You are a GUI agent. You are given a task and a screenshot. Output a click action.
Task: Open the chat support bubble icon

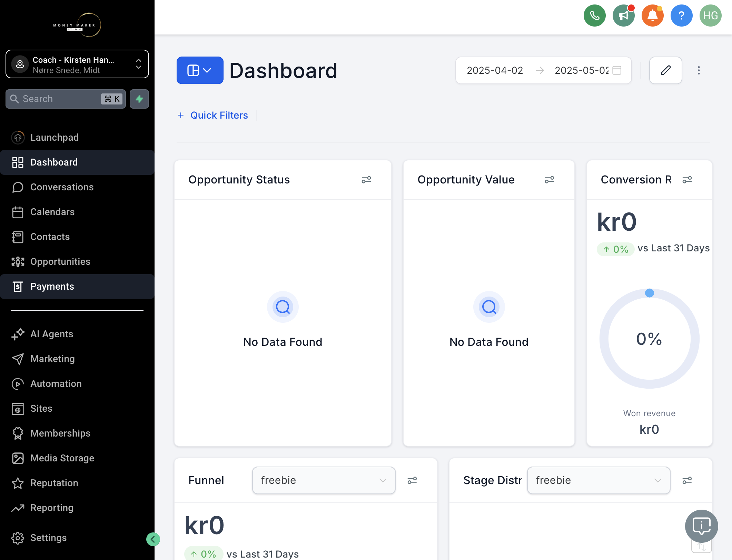pos(701,526)
